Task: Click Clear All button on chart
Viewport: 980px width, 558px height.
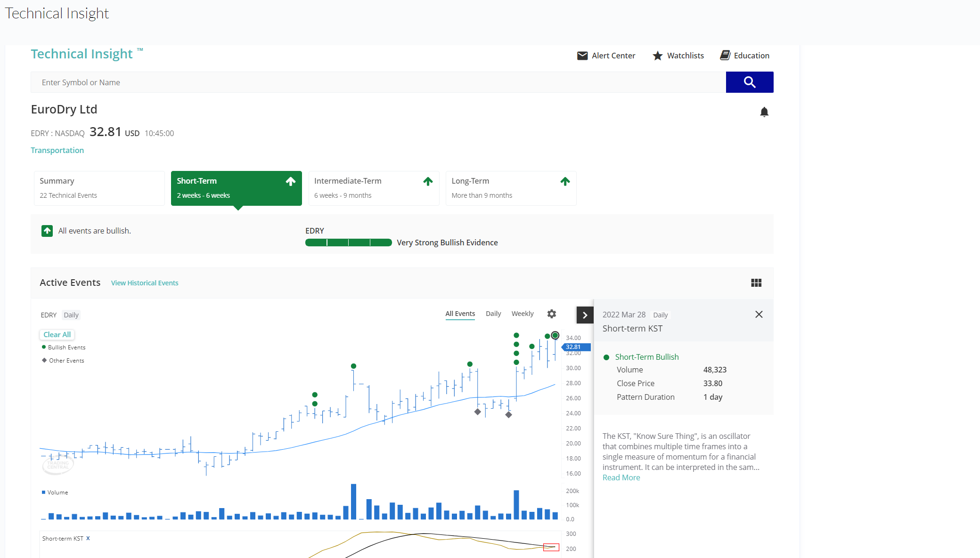Action: click(57, 335)
